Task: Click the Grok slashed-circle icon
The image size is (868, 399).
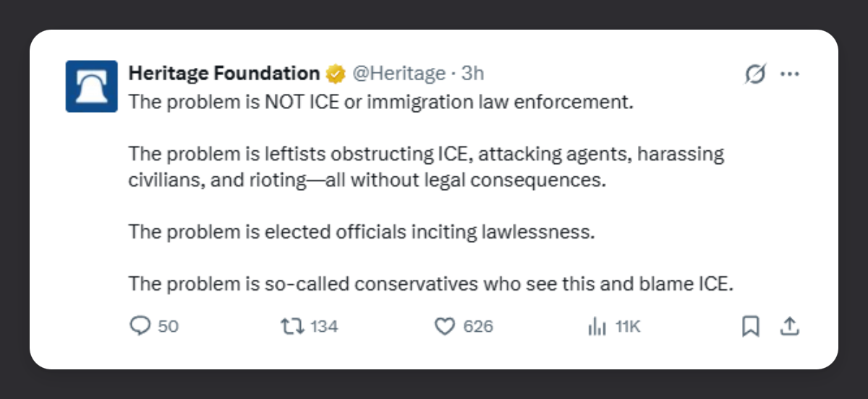Action: 755,74
